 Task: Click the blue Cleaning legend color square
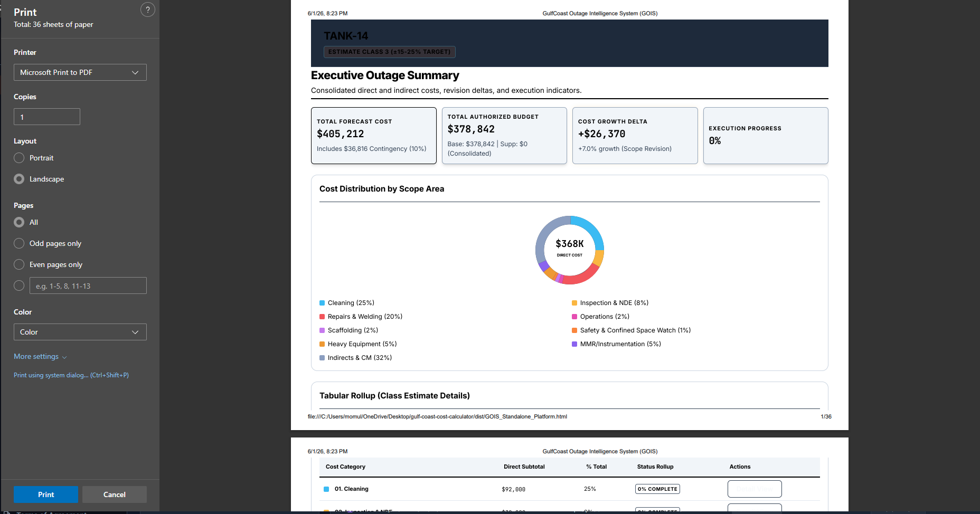point(322,303)
